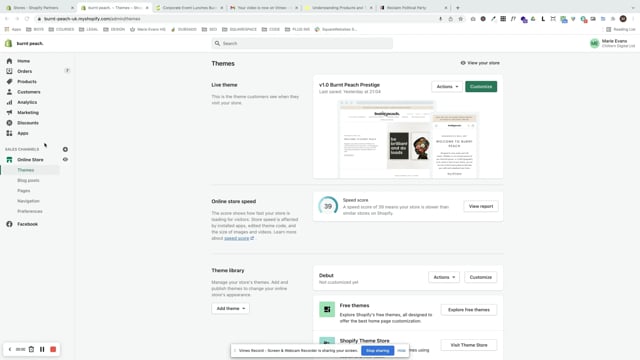Customize the live Burnt Peach Prestige theme

tap(481, 87)
